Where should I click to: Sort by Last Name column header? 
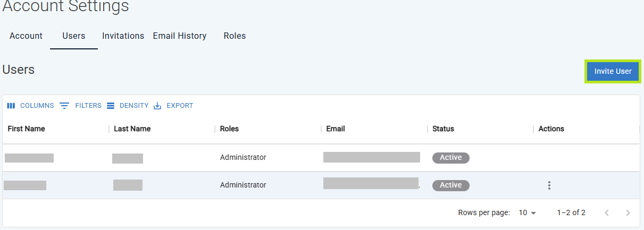click(x=132, y=129)
